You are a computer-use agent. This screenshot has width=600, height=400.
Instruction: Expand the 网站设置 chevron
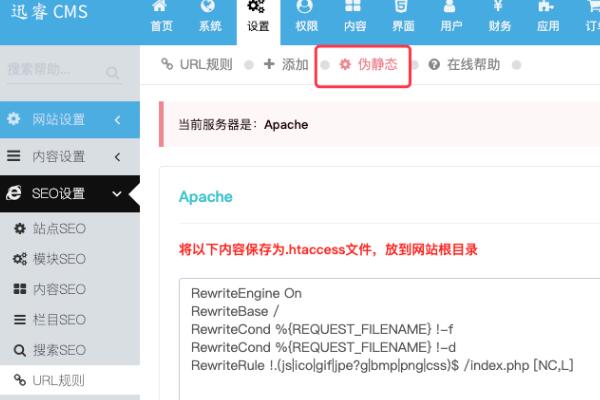tap(117, 120)
